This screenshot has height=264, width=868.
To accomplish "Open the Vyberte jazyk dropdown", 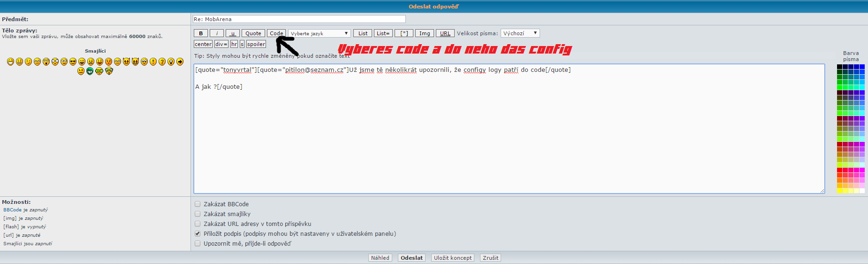I will [x=319, y=33].
